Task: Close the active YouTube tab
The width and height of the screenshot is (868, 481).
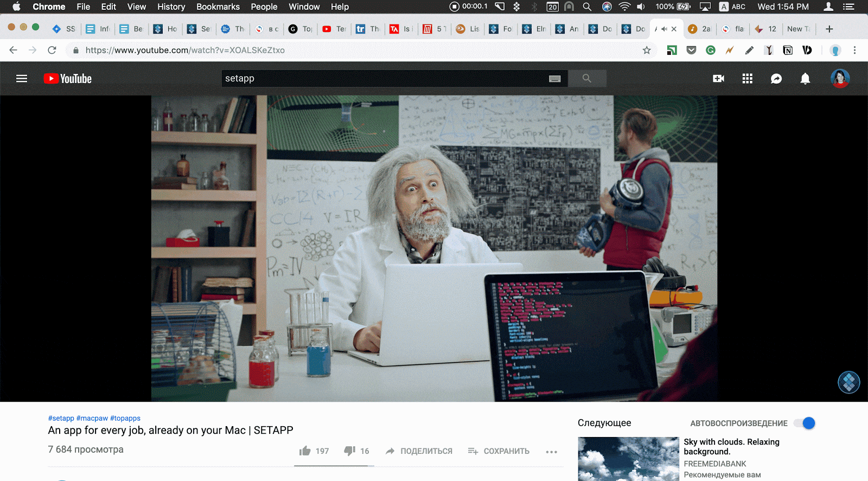Action: (674, 29)
